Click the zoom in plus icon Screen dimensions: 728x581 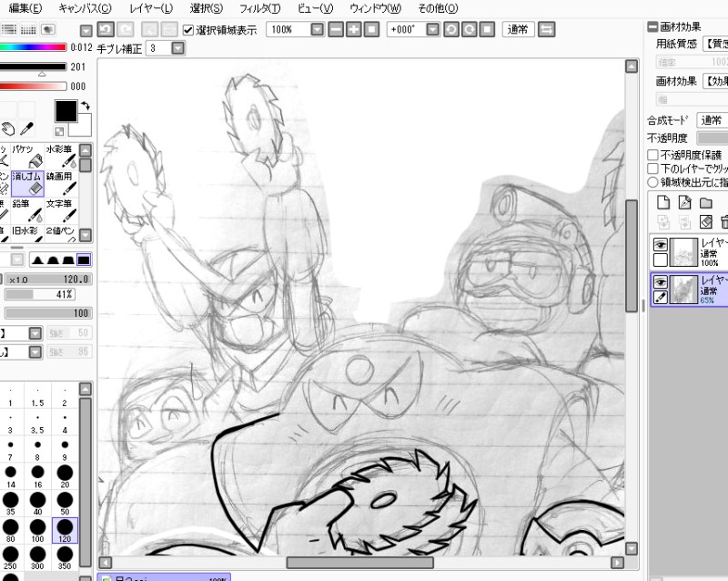tap(354, 30)
